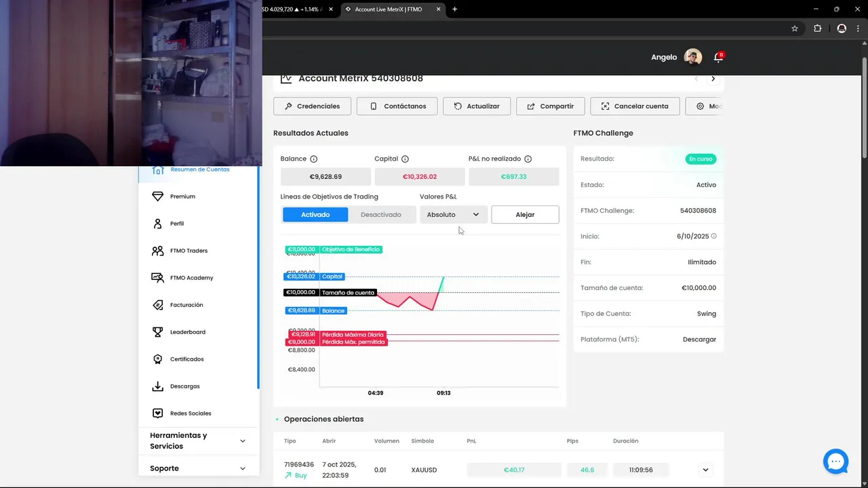Viewport: 868px width, 488px height.
Task: Click Actualizar to refresh account
Action: pyautogui.click(x=477, y=106)
